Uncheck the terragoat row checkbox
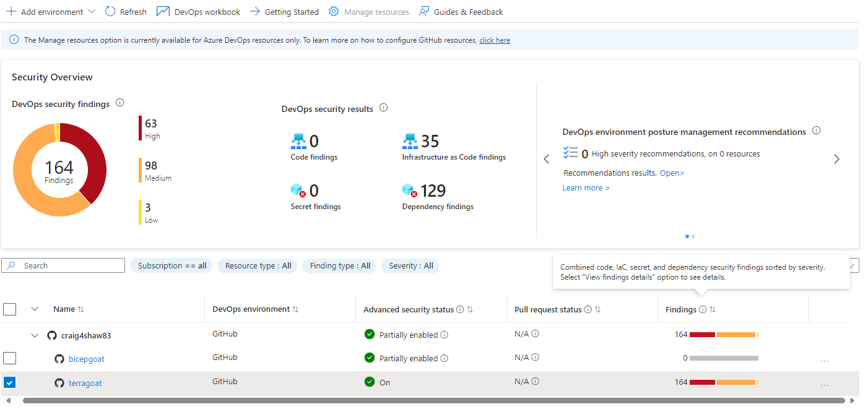 click(10, 383)
